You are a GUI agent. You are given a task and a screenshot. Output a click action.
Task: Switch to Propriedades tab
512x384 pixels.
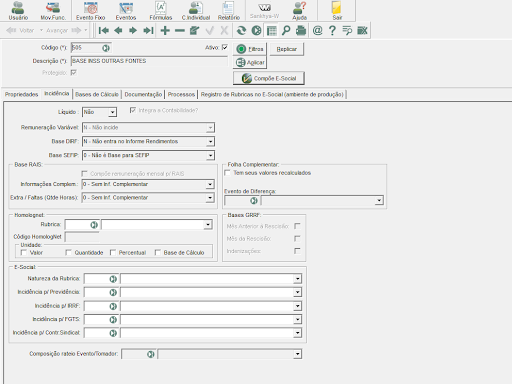pyautogui.click(x=21, y=94)
